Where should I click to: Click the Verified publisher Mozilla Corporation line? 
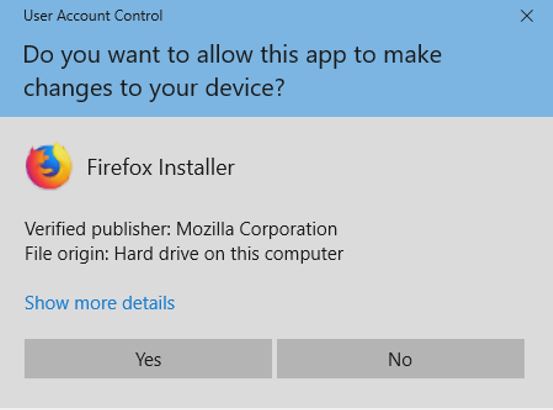[181, 229]
